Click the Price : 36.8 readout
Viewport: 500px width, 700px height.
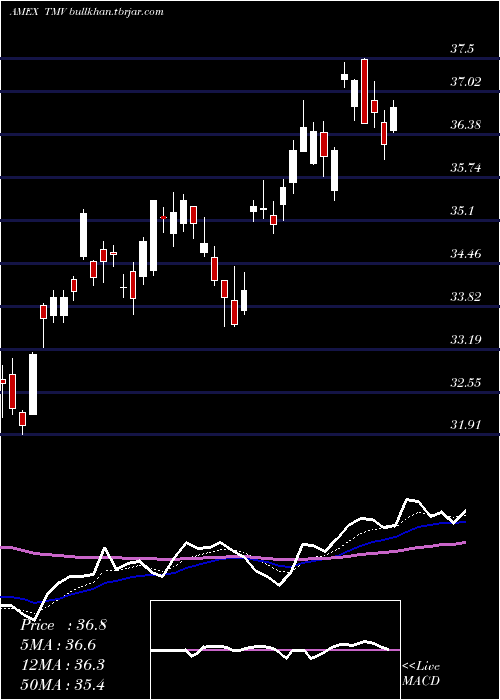coord(63,625)
